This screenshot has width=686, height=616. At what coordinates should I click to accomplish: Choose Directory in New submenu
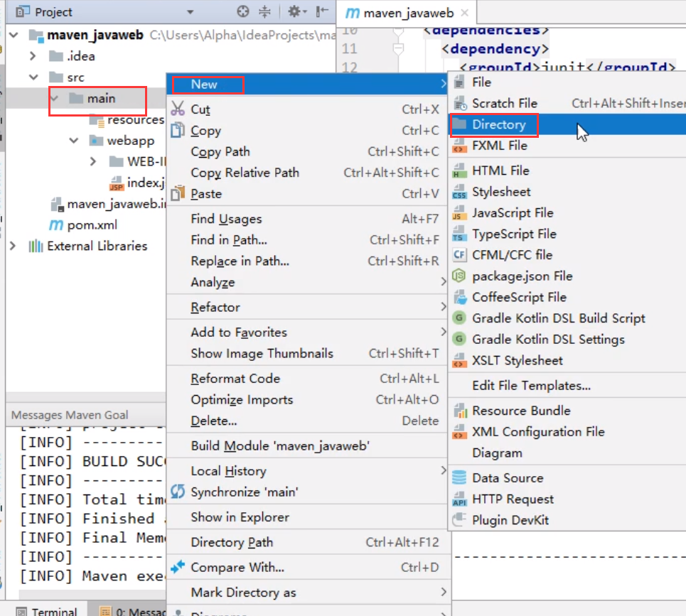pyautogui.click(x=567, y=124)
